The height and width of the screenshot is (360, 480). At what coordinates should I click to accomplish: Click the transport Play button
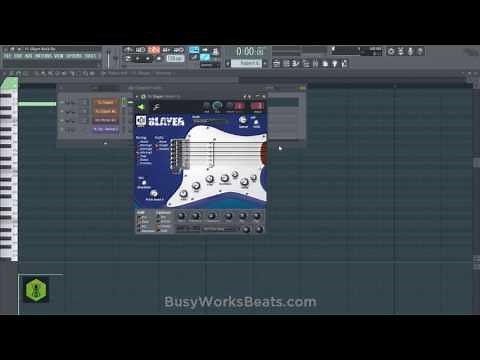[x=137, y=59]
